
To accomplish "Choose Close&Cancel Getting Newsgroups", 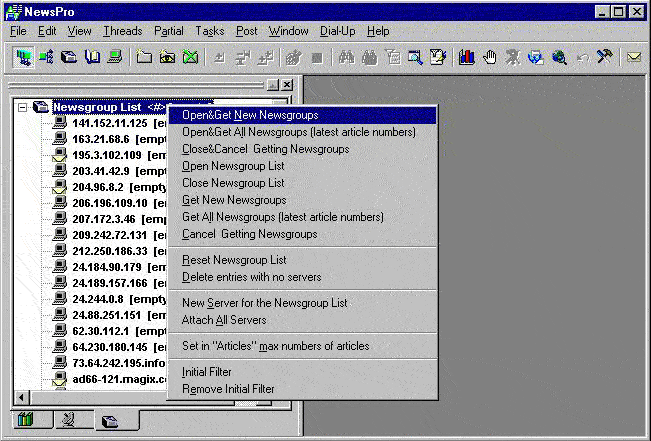I will tap(303, 149).
